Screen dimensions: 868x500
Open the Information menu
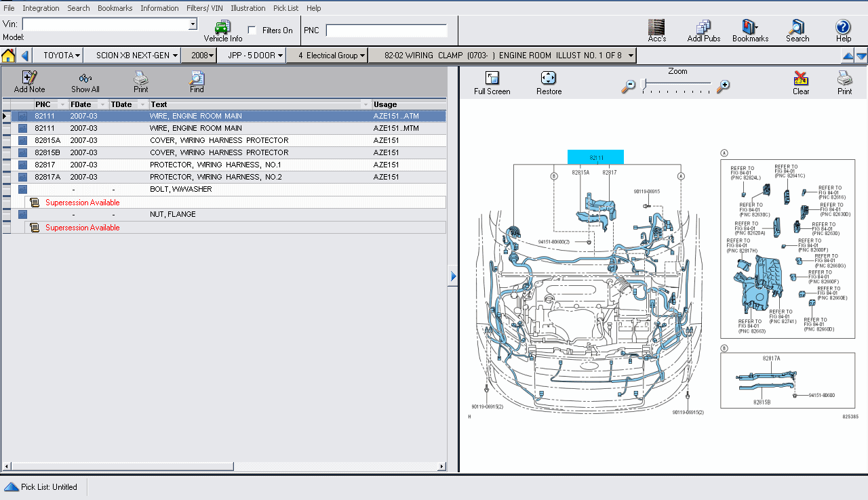tap(159, 8)
